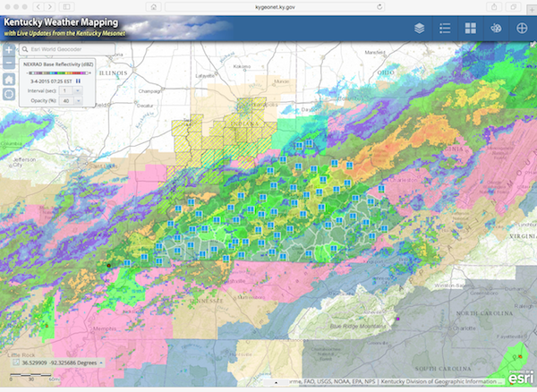Click Kentucky Division of Geographic Information attribution
The width and height of the screenshot is (537, 392).
(x=439, y=381)
